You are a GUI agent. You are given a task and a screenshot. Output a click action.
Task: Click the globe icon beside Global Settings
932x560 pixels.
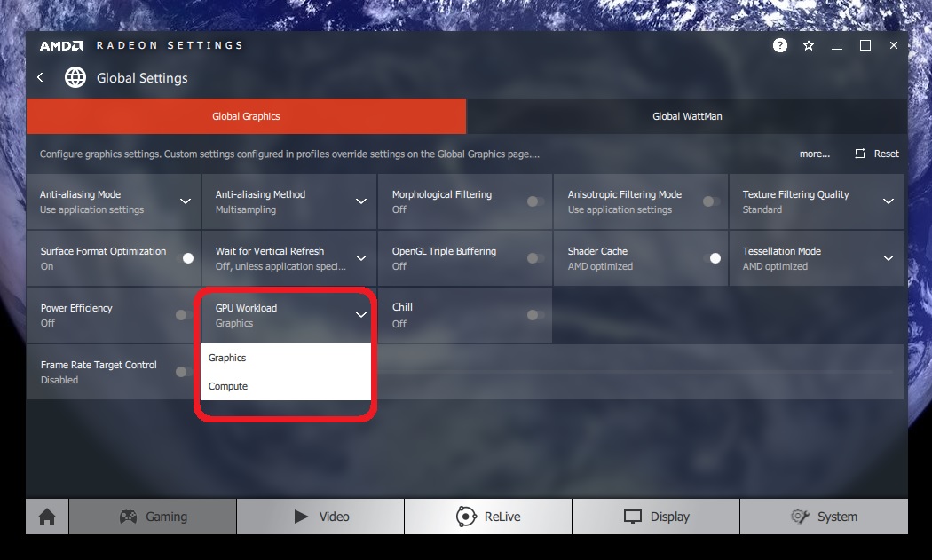(75, 77)
